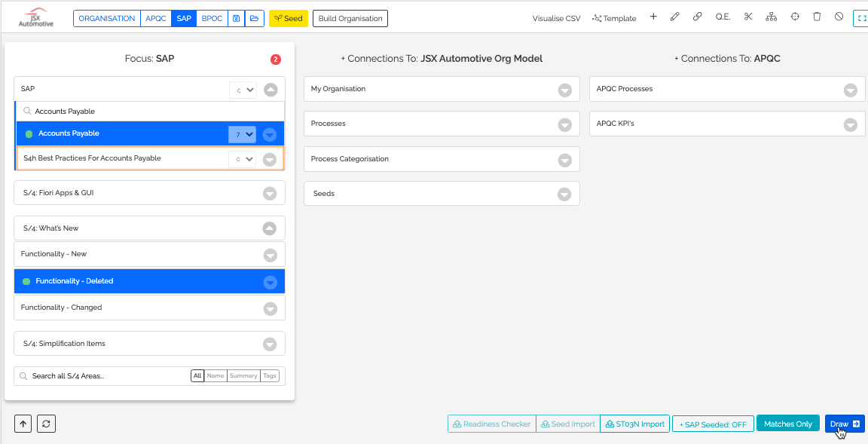Click the red notification badge showing 2
Viewport: 868px width, 444px height.
coord(276,60)
